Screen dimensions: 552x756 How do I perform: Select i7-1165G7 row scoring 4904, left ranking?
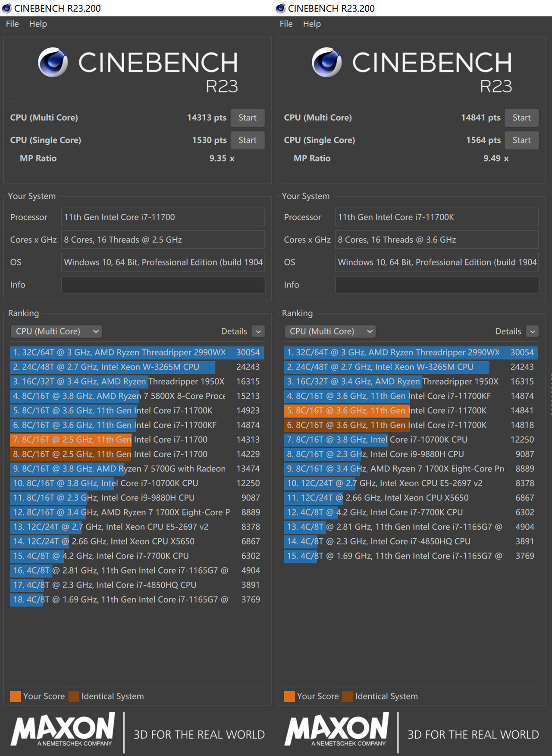click(137, 571)
